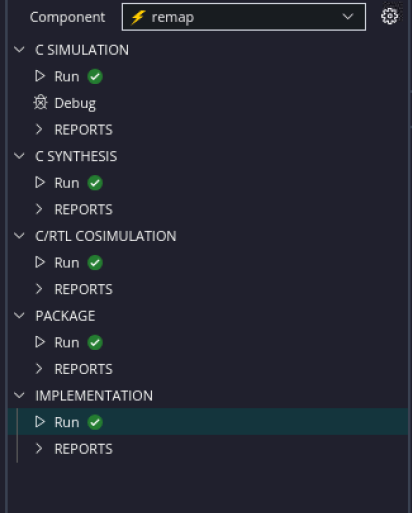Click the C Synthesis Run play icon

[40, 182]
